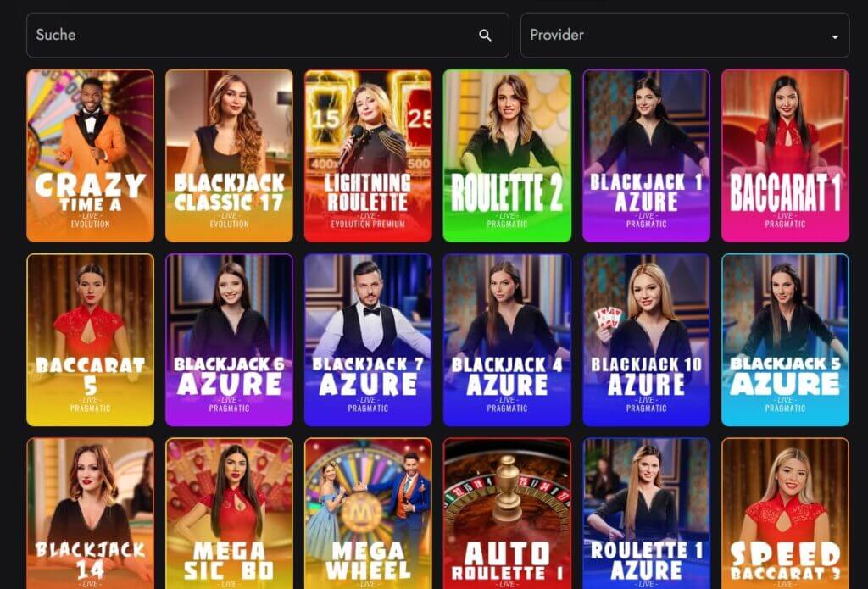Open Auto Roulette 1 game
868x589 pixels.
[507, 514]
